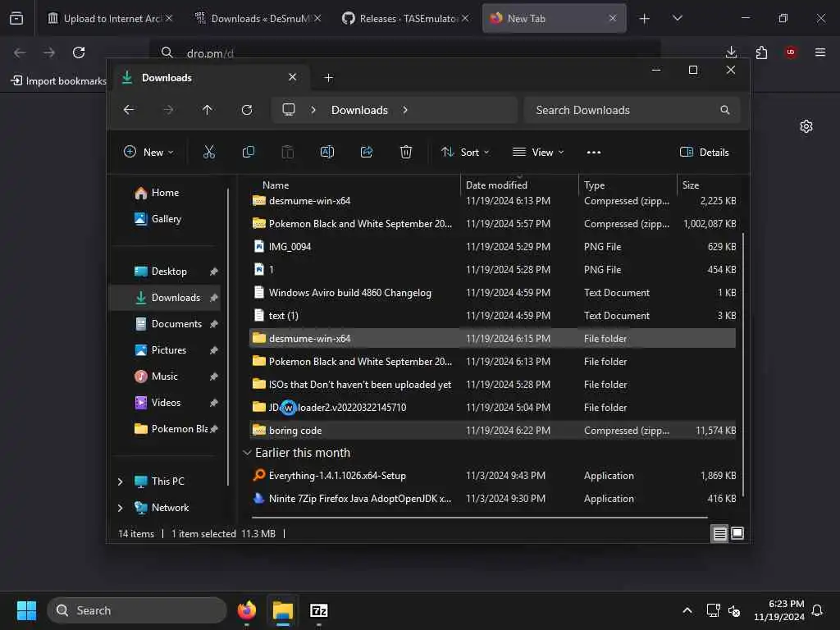
Task: Click the Search Downloads field
Action: tap(632, 110)
